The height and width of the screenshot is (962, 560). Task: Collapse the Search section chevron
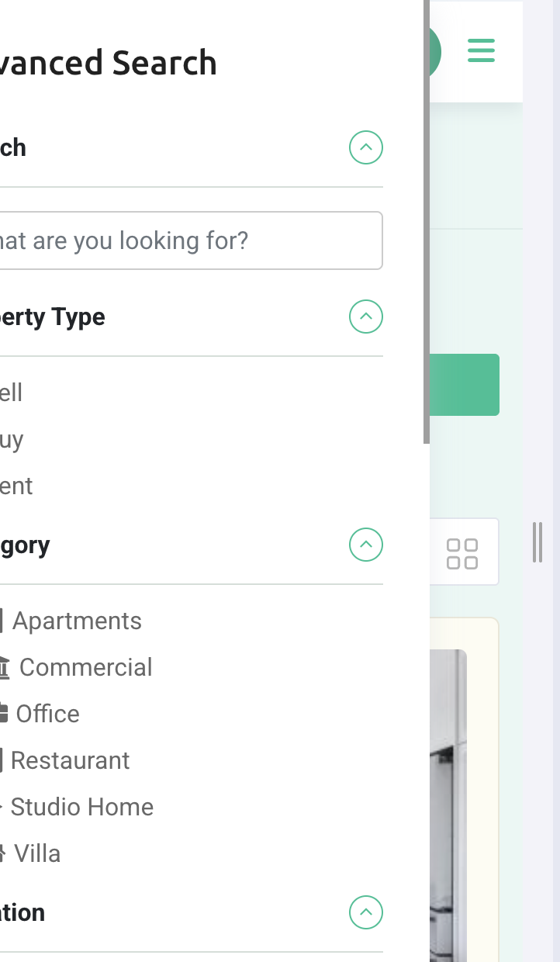366,147
